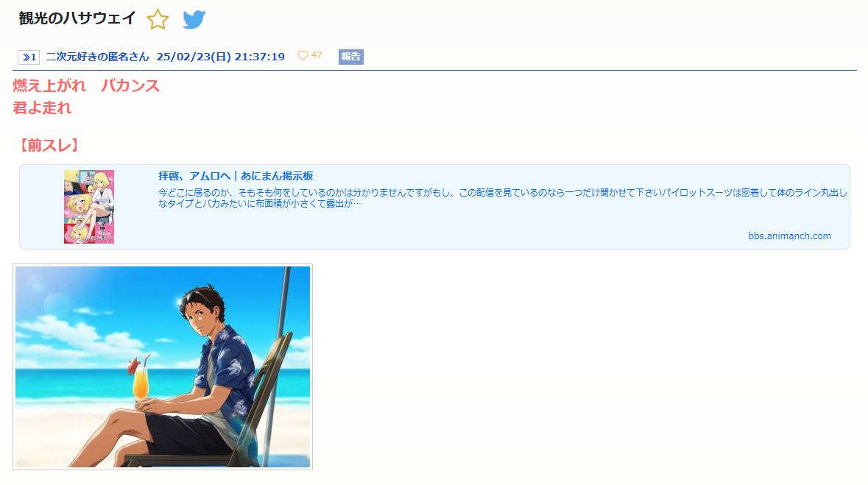Screen dimensions: 868x485
Task: Click the like count 47
Action: click(x=317, y=55)
